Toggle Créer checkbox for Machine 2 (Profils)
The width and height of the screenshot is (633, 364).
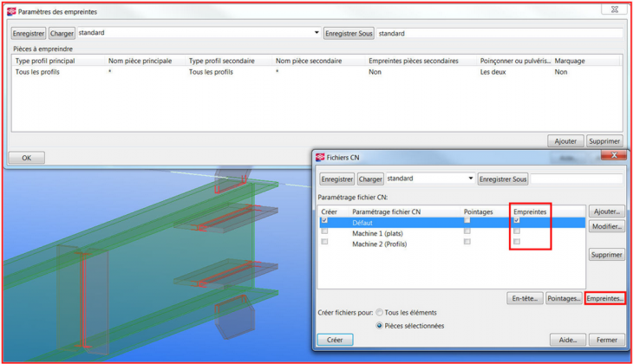tap(324, 241)
